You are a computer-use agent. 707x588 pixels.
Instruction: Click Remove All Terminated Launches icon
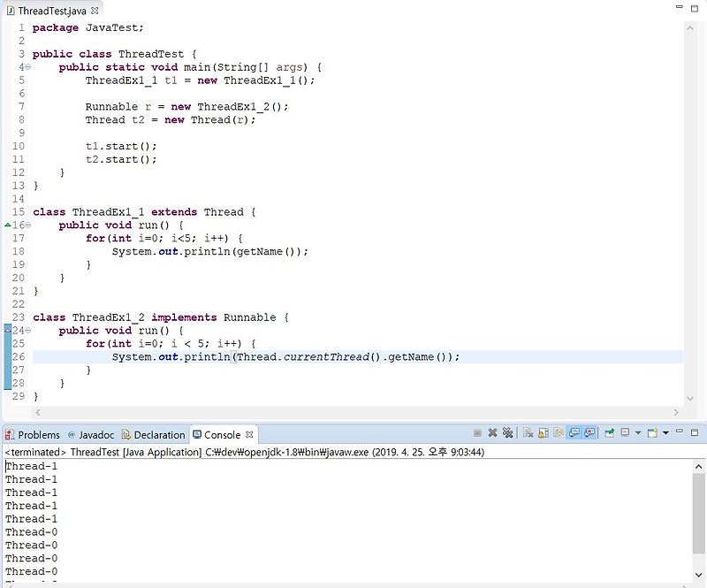(507, 432)
